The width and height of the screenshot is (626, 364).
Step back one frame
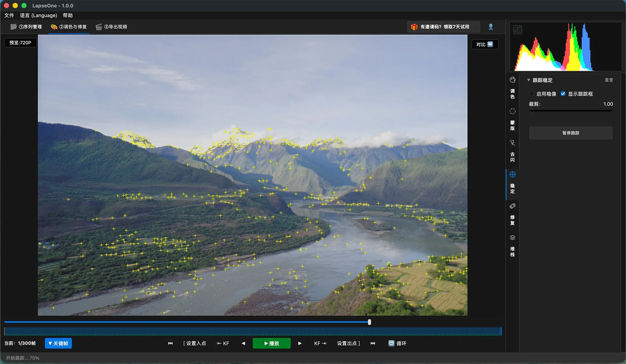[x=243, y=343]
